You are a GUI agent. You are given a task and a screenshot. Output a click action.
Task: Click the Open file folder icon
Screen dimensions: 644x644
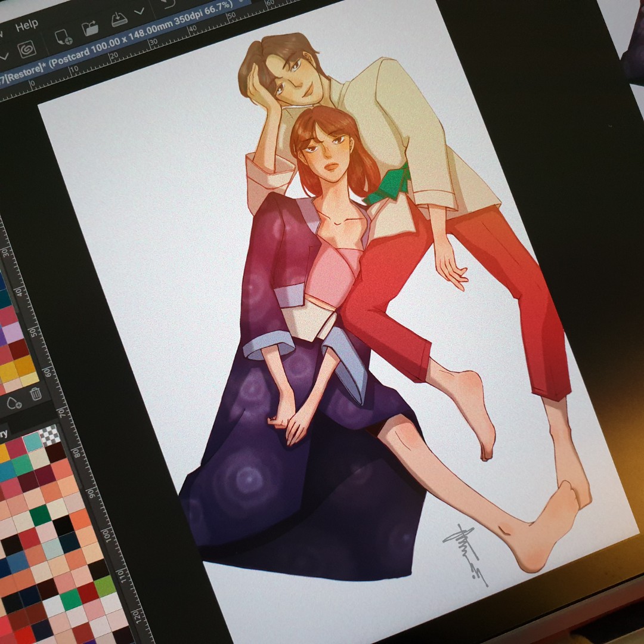click(x=90, y=29)
